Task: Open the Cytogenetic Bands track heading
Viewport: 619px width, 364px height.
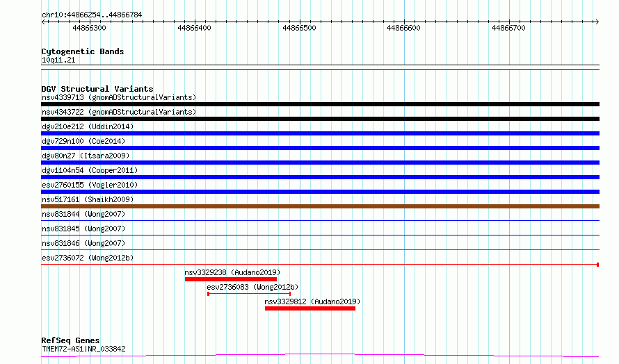Action: (x=83, y=51)
